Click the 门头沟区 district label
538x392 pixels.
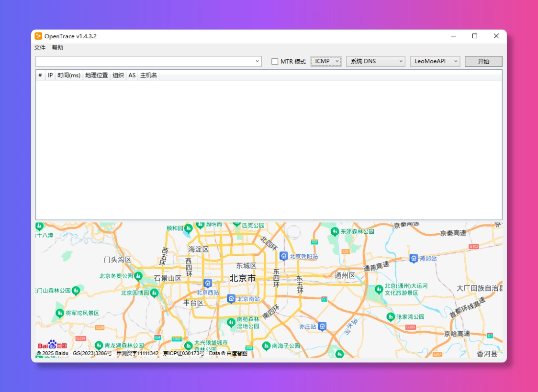click(x=117, y=260)
